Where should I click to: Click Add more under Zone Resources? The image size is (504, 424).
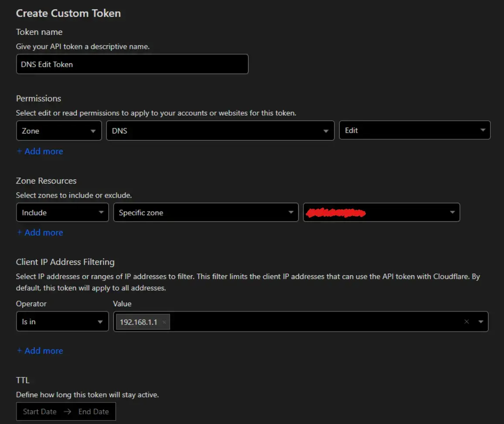(x=40, y=232)
